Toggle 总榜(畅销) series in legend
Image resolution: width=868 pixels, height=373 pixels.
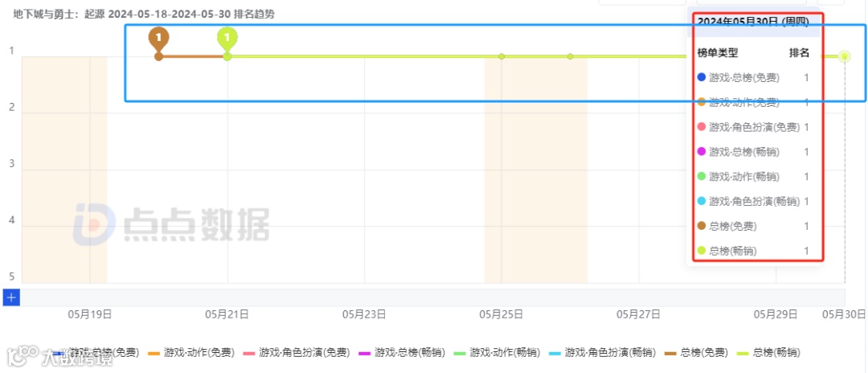click(x=769, y=353)
